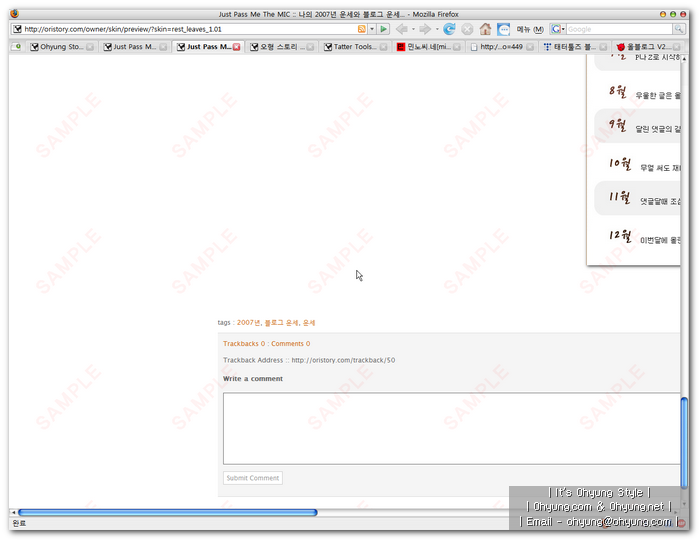Close the 오형 스토리 tab
This screenshot has height=540, width=699.
310,47
